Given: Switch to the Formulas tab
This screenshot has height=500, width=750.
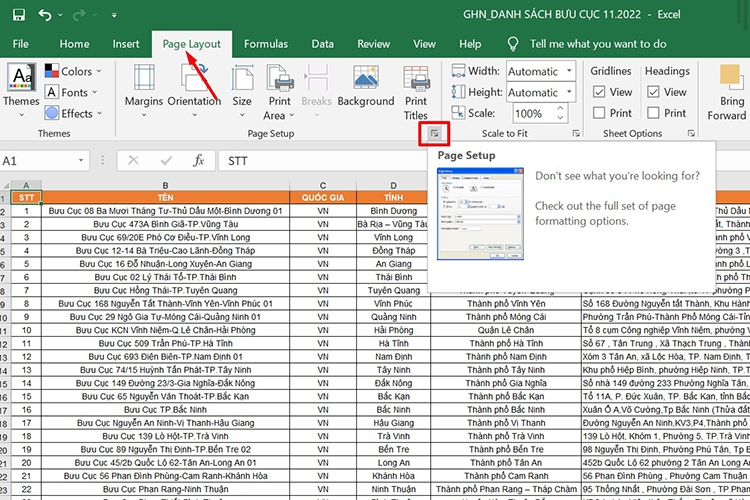Looking at the screenshot, I should click(x=266, y=44).
